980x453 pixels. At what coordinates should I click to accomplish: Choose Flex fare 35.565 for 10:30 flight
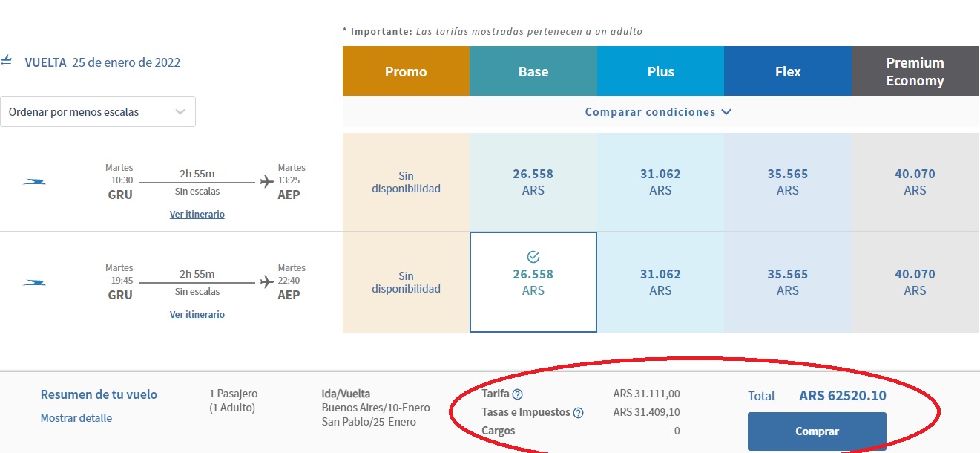click(788, 182)
